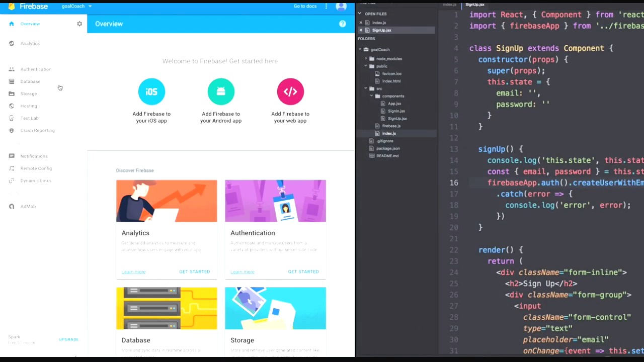
Task: Add Firebase to Android app icon
Action: (221, 92)
